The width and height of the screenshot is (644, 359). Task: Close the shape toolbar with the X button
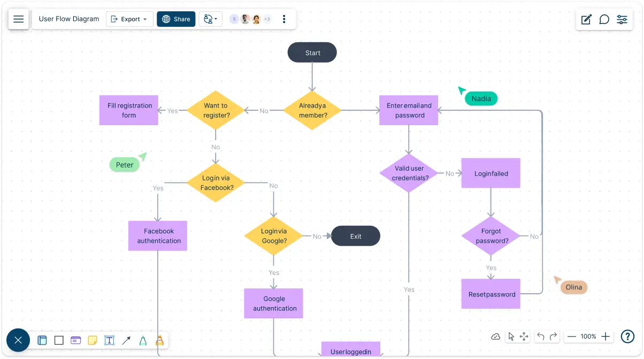tap(18, 340)
